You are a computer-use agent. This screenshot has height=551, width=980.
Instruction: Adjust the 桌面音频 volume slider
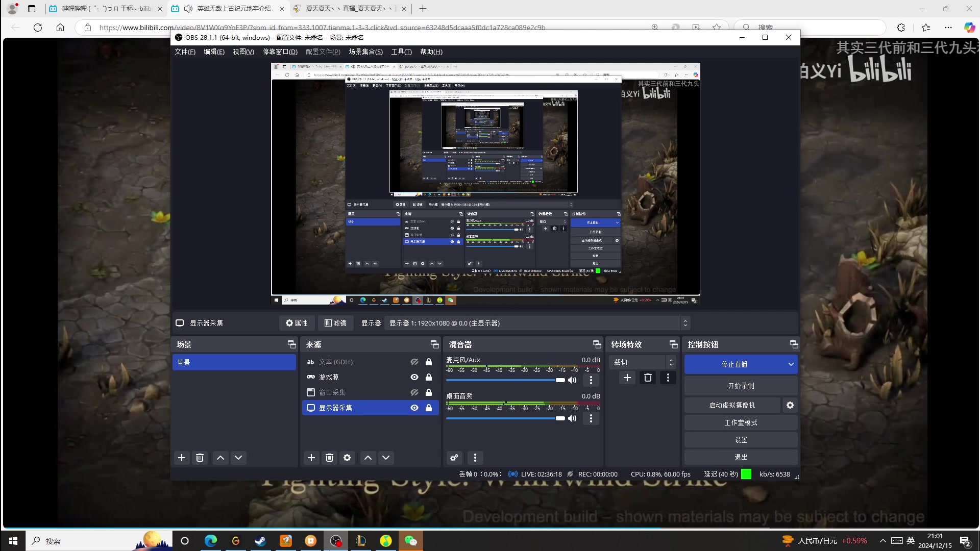tap(505, 418)
